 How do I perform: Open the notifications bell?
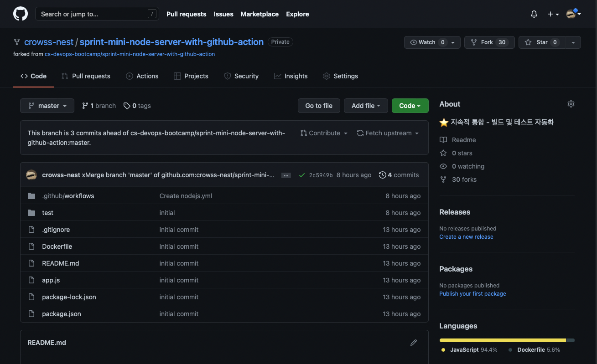(x=534, y=14)
